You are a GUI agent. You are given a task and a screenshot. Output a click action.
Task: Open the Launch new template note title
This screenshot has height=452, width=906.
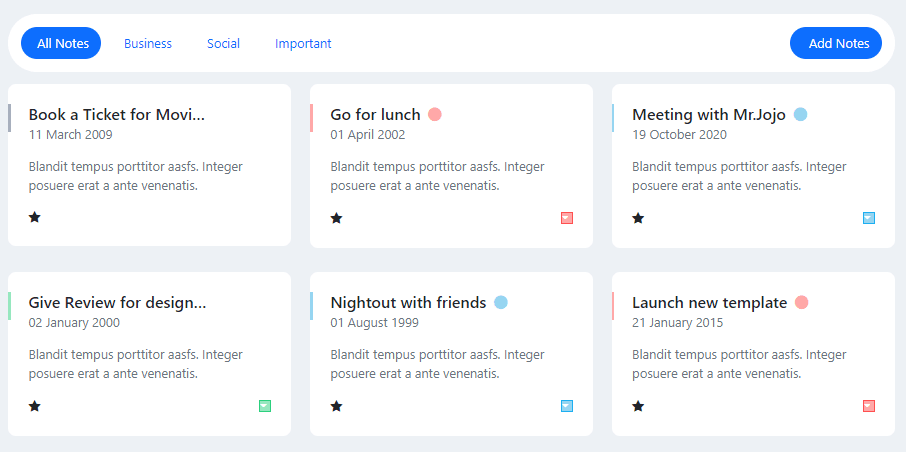pos(709,302)
